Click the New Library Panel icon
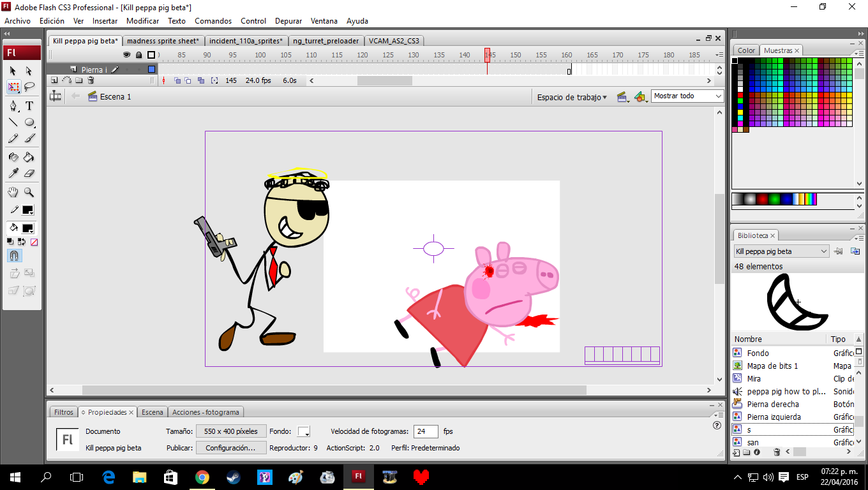This screenshot has width=868, height=490. coord(855,251)
